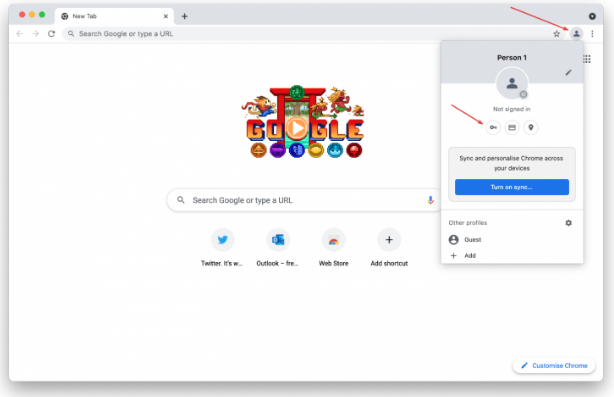The height and width of the screenshot is (397, 614).
Task: Open the Google apps grid icon
Action: (587, 59)
